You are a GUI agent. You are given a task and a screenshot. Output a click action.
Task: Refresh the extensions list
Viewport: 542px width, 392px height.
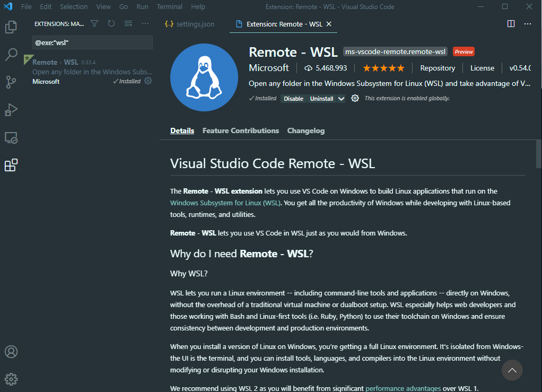click(111, 23)
